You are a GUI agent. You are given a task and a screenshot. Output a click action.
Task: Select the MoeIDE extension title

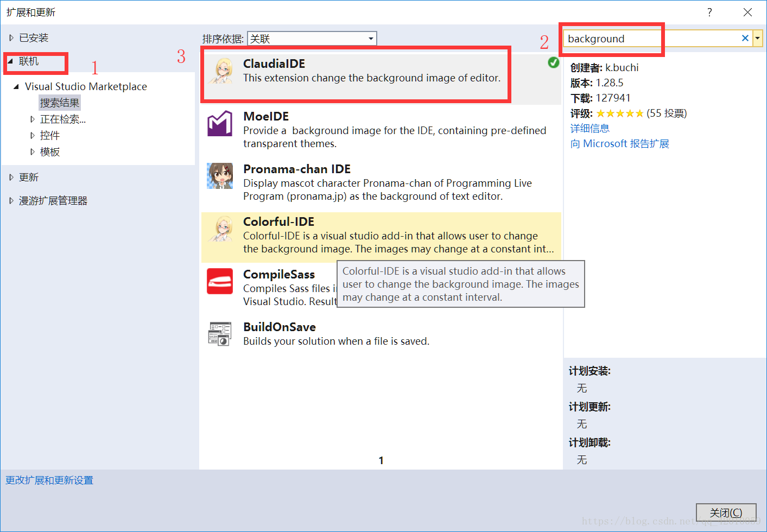pyautogui.click(x=266, y=117)
